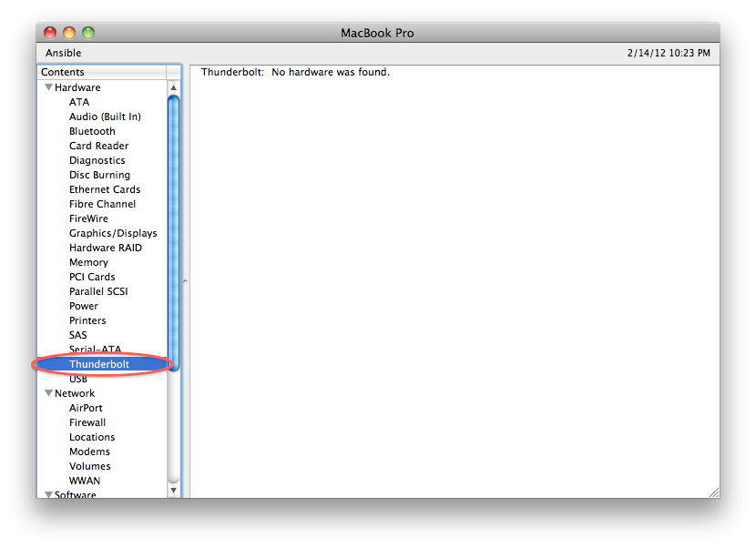Viewport: 756px width, 548px height.
Task: Select Modems under Network
Action: pos(89,452)
